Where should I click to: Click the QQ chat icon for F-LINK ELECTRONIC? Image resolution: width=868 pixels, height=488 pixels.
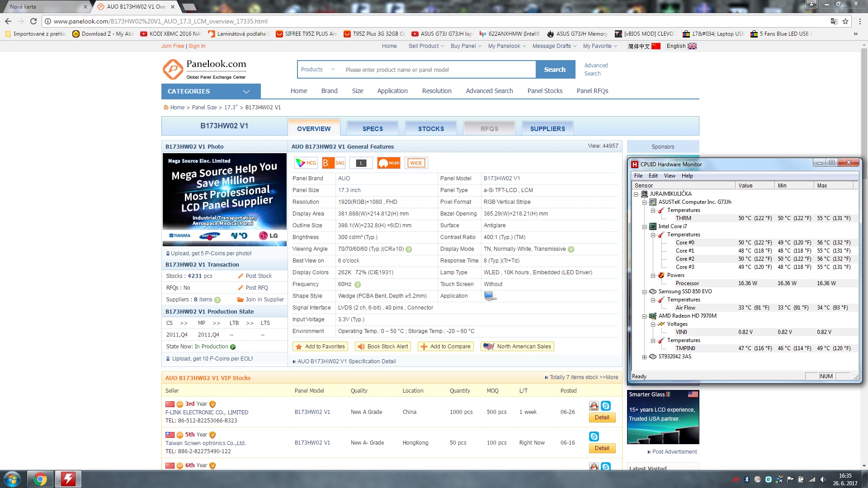click(x=594, y=406)
